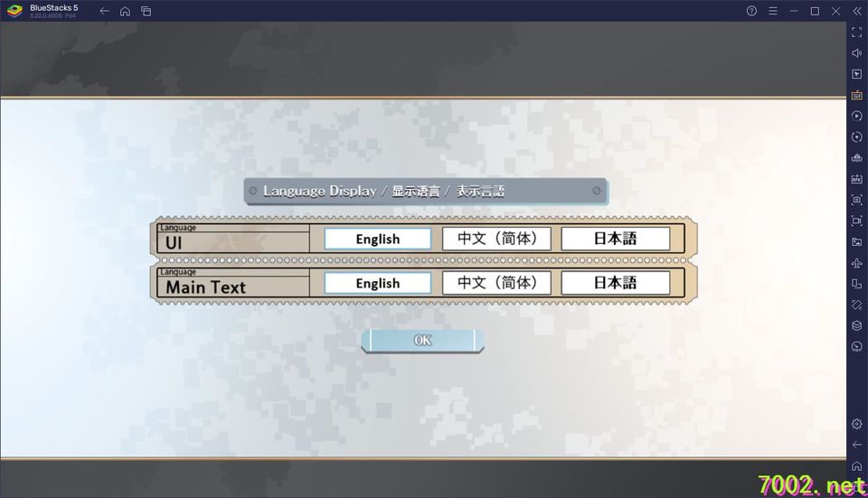
Task: Click the Main Text row label
Action: pyautogui.click(x=206, y=287)
